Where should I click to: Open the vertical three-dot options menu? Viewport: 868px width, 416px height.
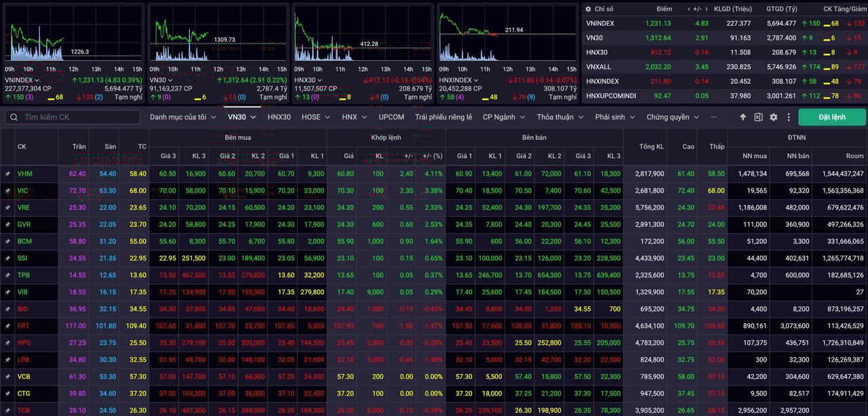(788, 117)
